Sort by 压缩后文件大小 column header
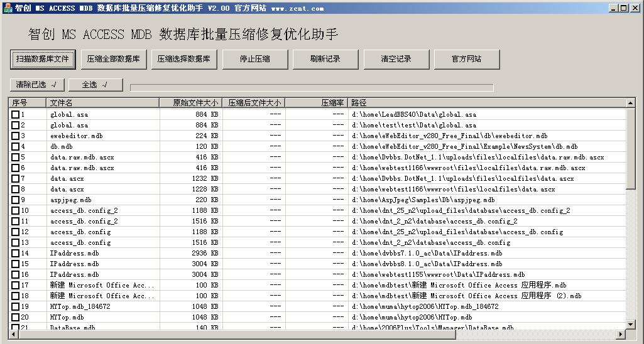Screen dimensions: 644x344 click(254, 102)
